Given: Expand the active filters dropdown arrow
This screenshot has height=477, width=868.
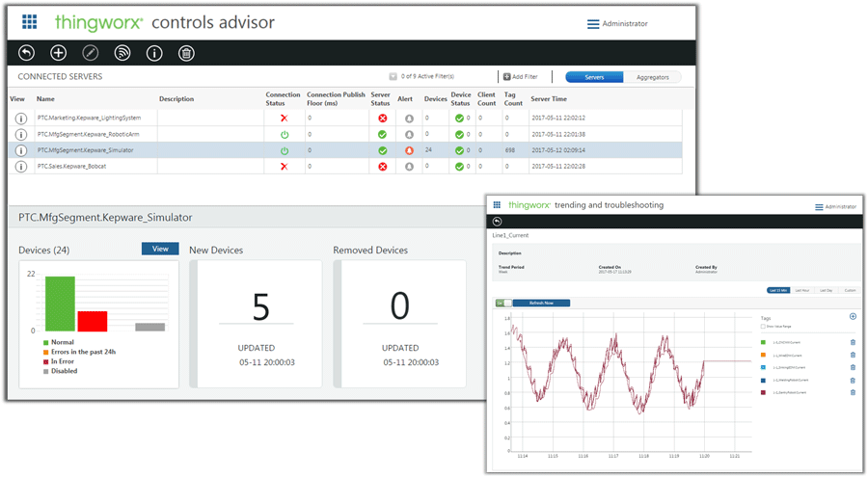Looking at the screenshot, I should [393, 76].
